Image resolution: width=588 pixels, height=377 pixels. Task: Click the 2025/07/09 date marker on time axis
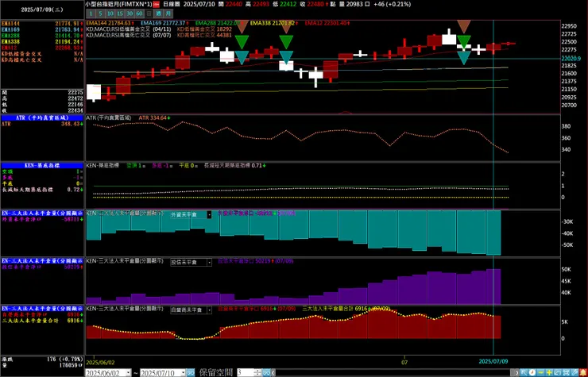[x=493, y=362]
